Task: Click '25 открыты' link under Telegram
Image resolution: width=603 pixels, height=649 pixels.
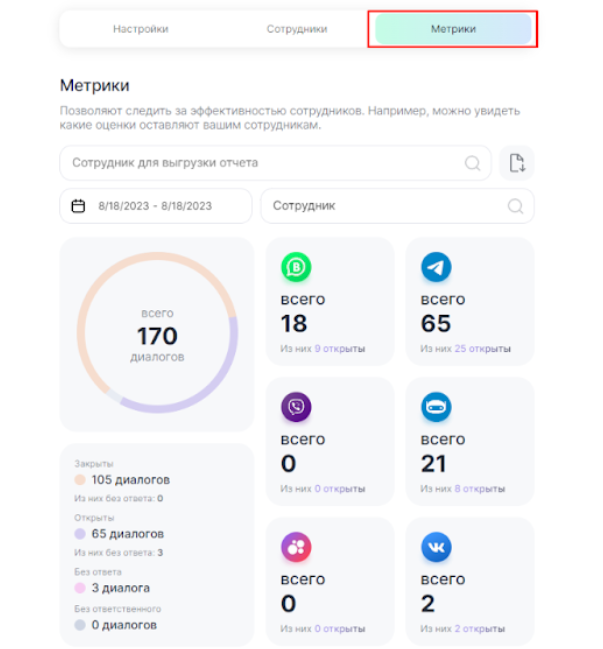Action: click(482, 349)
